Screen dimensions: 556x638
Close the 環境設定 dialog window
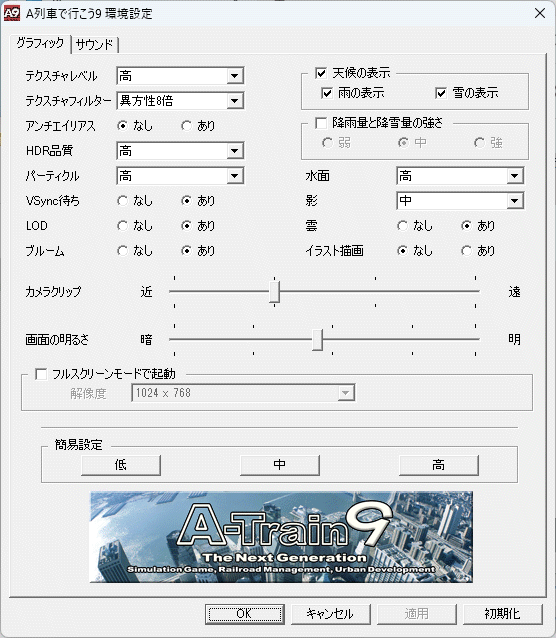coord(540,13)
